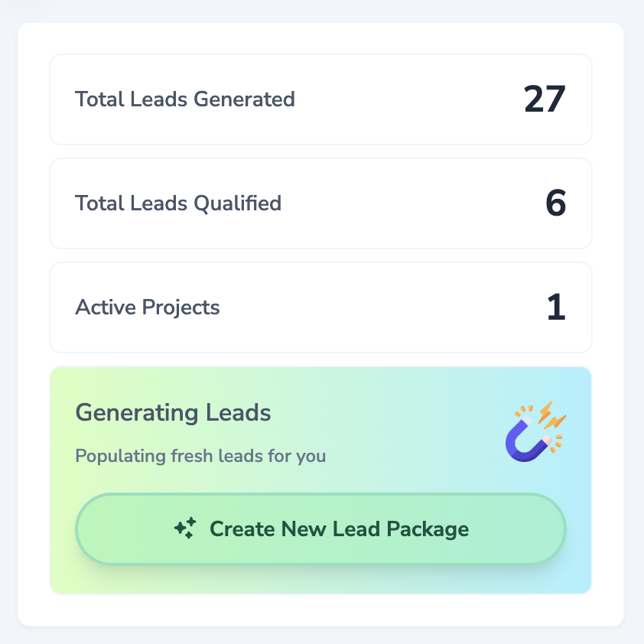Click the number 6 qualified count
This screenshot has width=644, height=644.
point(556,203)
